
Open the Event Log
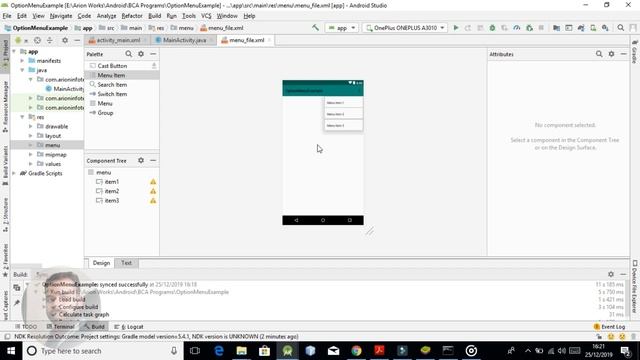tap(609, 327)
